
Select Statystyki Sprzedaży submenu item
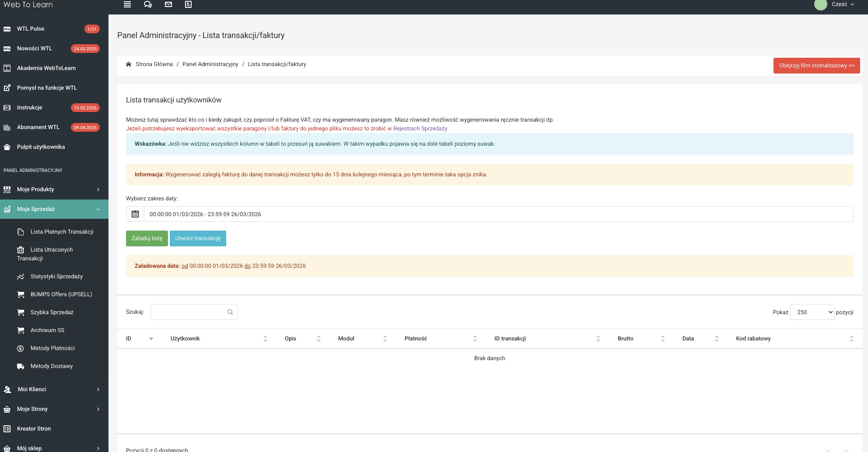(x=56, y=277)
